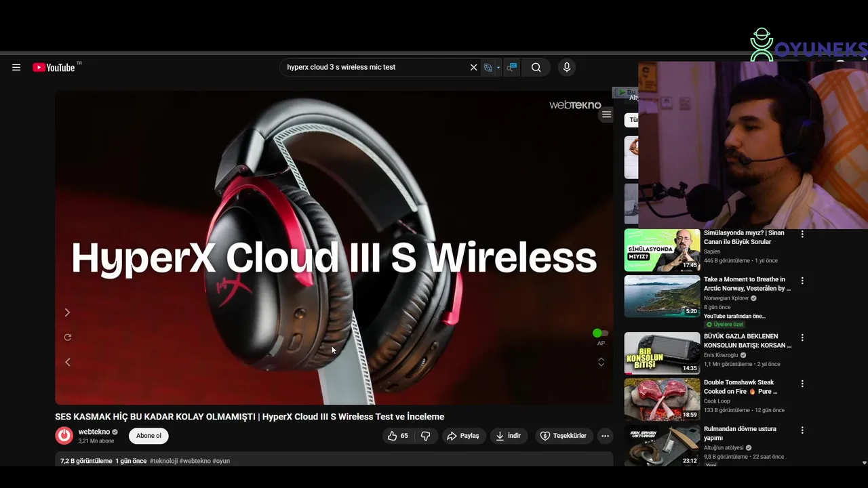Click the #oyun hashtag
The height and width of the screenshot is (488, 868).
221,461
